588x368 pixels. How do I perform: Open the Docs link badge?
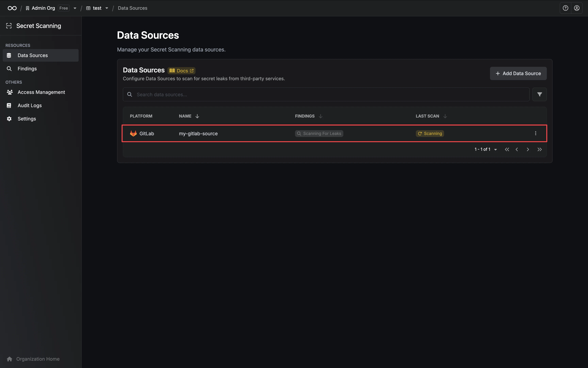(x=181, y=71)
